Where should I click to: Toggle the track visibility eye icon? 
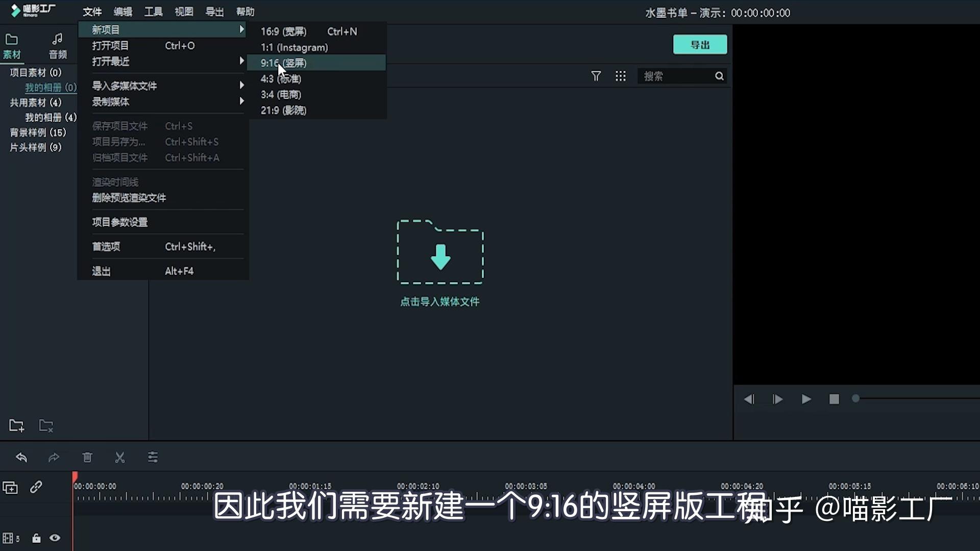(55, 538)
